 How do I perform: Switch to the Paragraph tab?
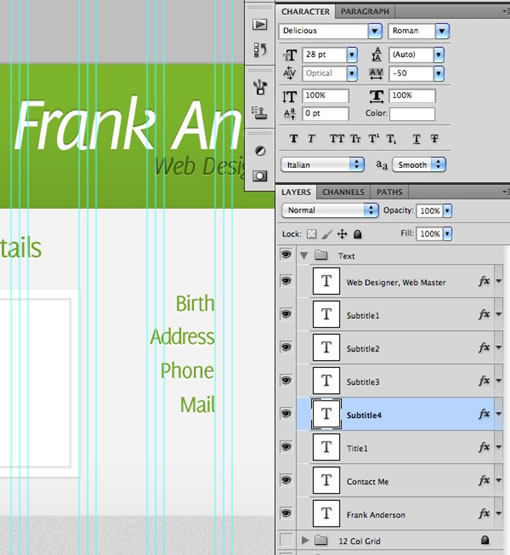[365, 12]
